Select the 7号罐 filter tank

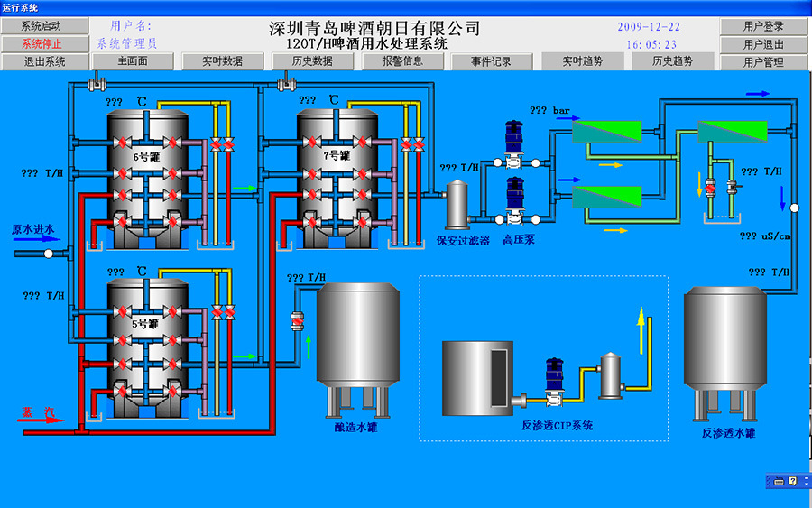pyautogui.click(x=337, y=179)
